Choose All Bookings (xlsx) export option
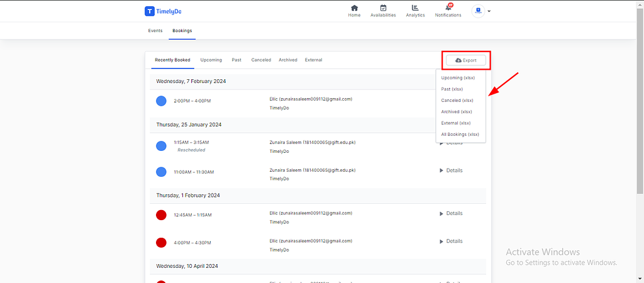The image size is (644, 283). coord(460,135)
